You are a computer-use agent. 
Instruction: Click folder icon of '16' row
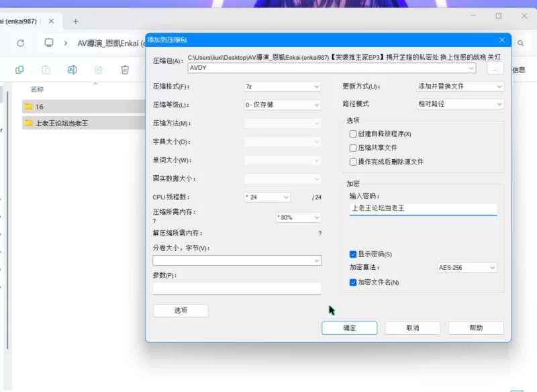click(x=29, y=107)
